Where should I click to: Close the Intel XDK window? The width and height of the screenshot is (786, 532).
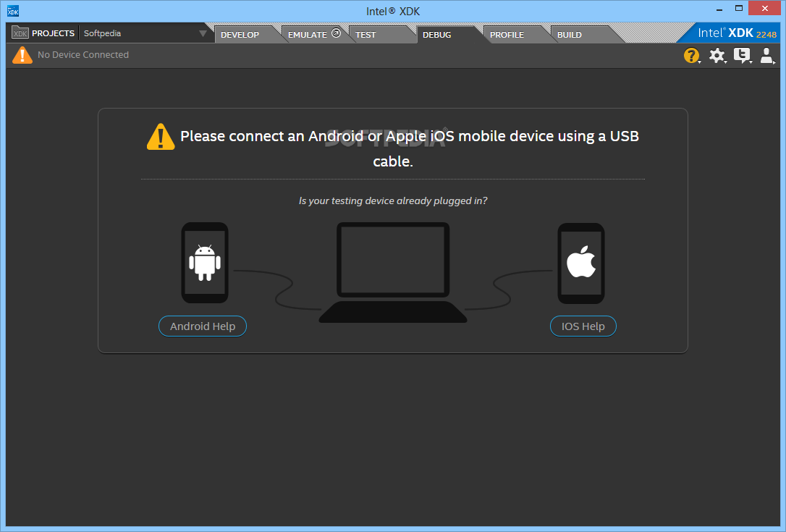coord(765,8)
